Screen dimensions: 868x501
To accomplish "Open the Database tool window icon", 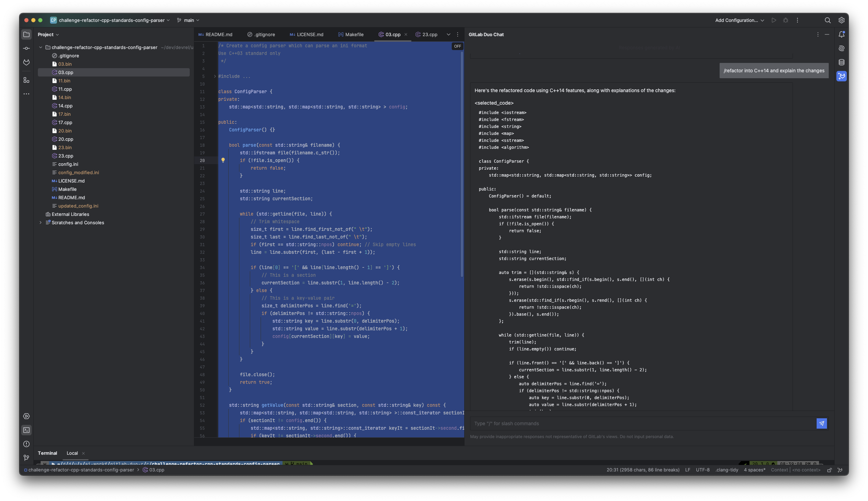I will 842,62.
